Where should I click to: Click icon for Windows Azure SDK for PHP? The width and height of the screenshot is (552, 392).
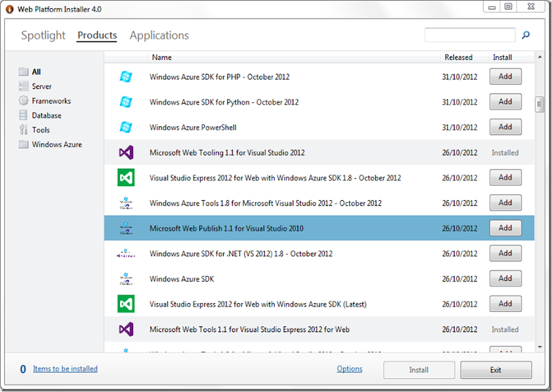[x=126, y=77]
